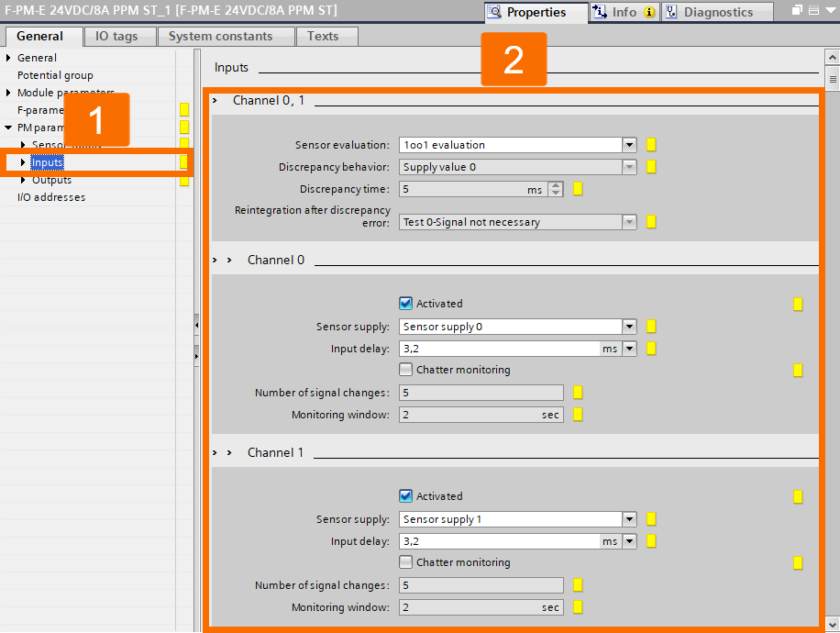This screenshot has height=633, width=840.
Task: Click yellow indicator next to Channel 1 Activated
Action: pos(798,495)
